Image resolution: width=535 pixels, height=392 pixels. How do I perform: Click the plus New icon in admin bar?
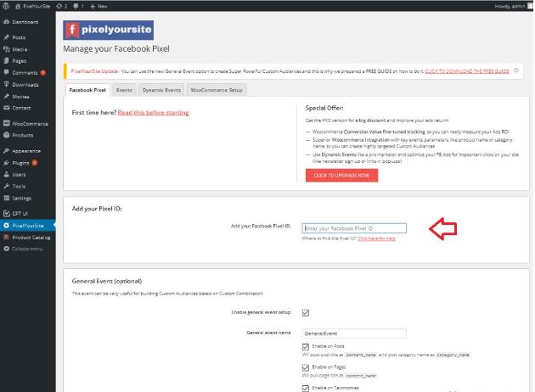pyautogui.click(x=93, y=6)
